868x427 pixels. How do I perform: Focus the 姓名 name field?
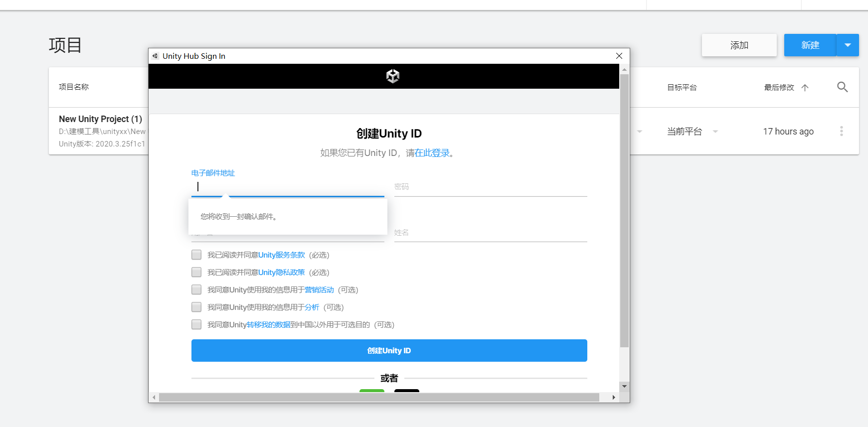tap(491, 233)
